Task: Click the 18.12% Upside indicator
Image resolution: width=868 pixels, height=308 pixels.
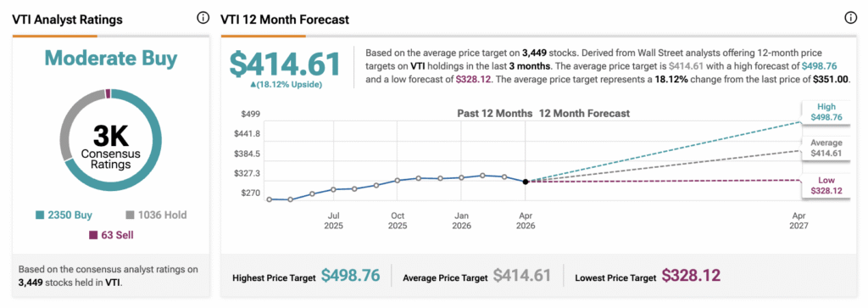Action: [x=286, y=84]
